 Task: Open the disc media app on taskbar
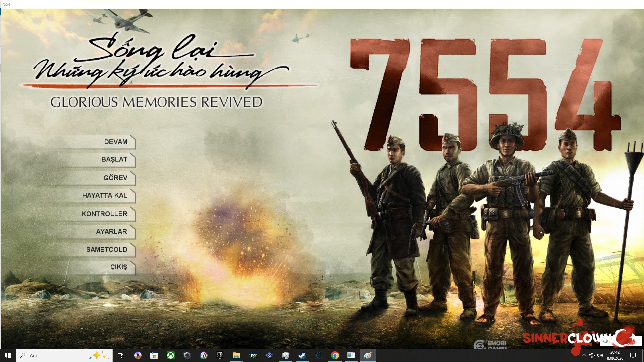[x=138, y=355]
